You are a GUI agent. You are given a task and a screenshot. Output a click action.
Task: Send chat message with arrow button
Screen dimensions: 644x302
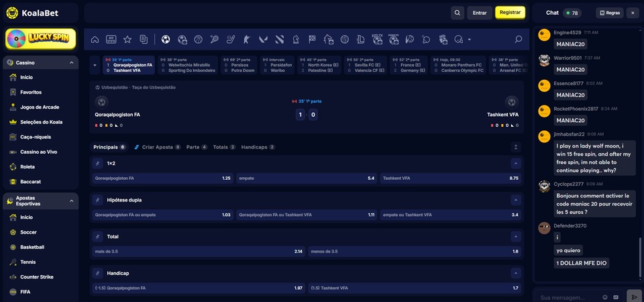pos(633,297)
